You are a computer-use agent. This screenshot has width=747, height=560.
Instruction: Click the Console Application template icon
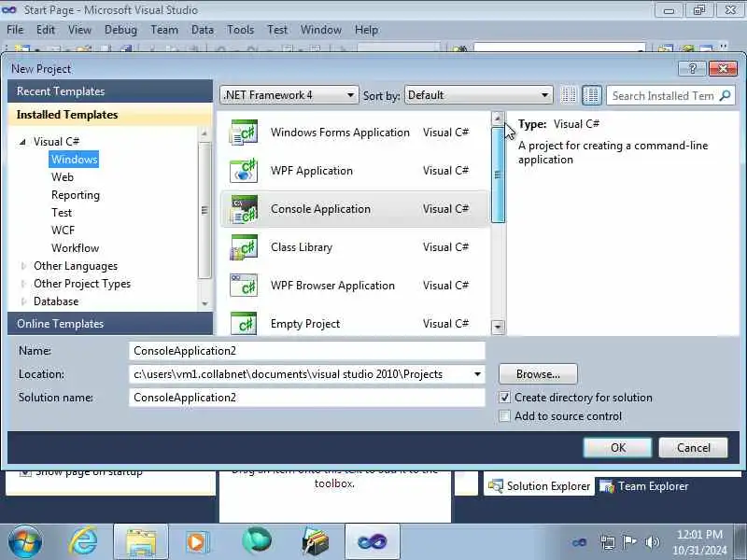pyautogui.click(x=244, y=209)
